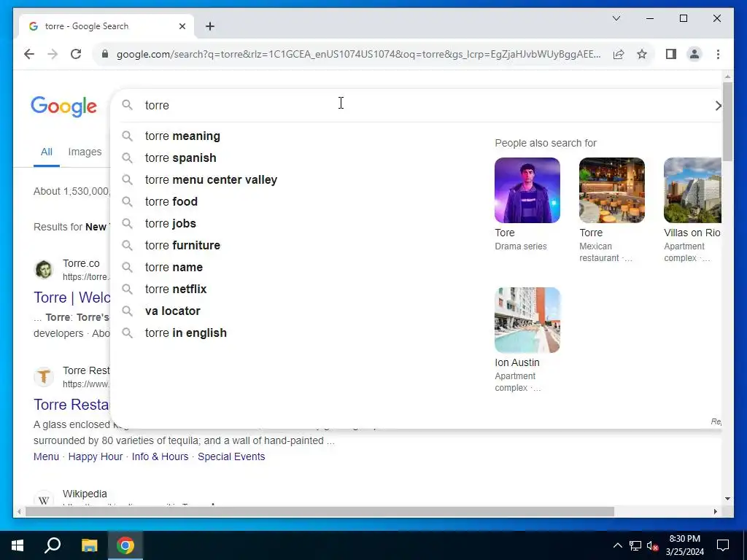Open the Special Events sitelink

[x=231, y=456]
